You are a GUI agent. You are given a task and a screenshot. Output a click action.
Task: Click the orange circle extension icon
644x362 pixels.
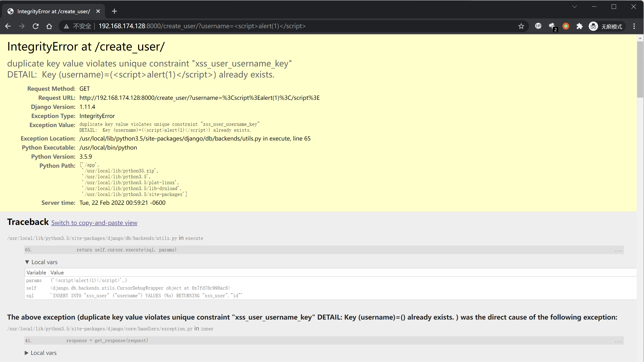566,26
